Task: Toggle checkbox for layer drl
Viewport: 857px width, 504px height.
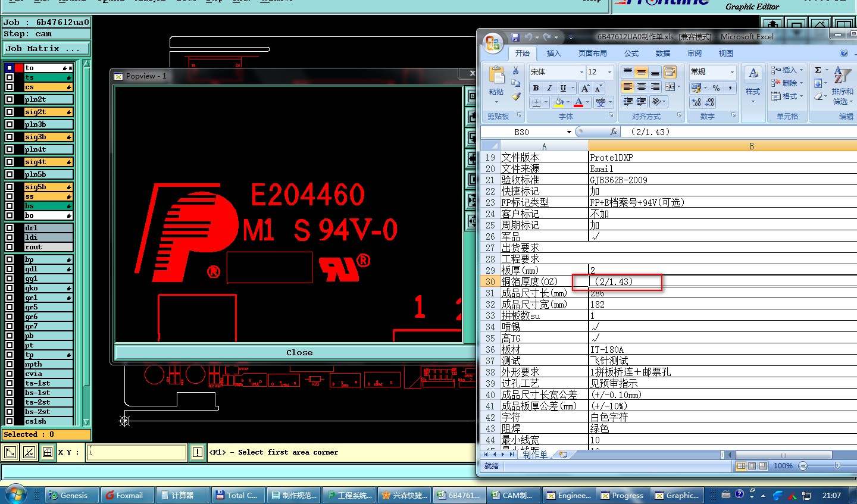Action: pos(10,228)
